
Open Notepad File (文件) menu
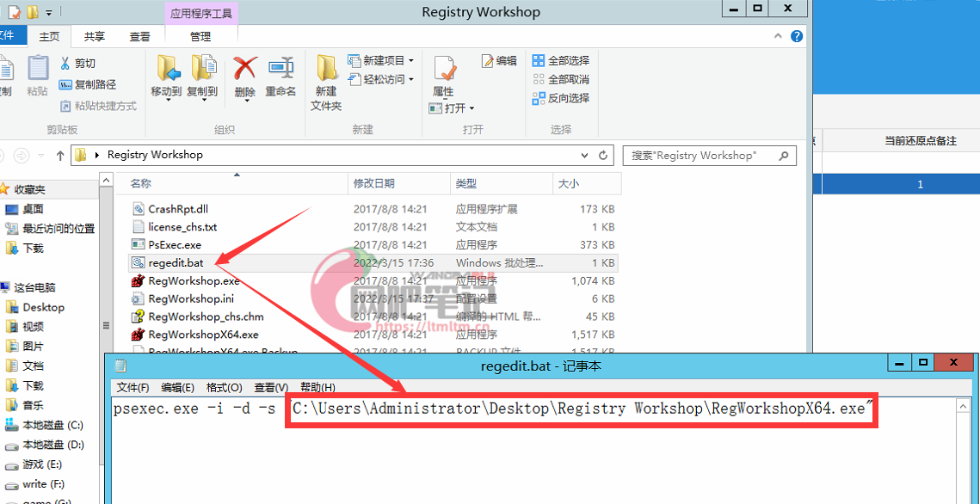point(133,387)
